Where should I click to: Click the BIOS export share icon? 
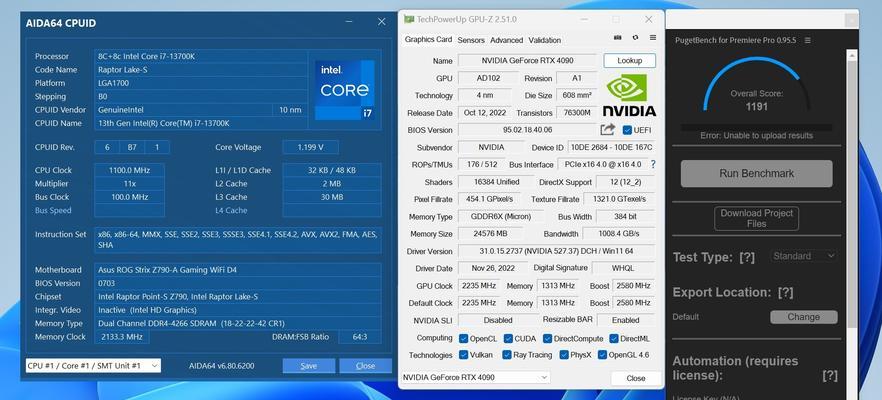tap(608, 130)
